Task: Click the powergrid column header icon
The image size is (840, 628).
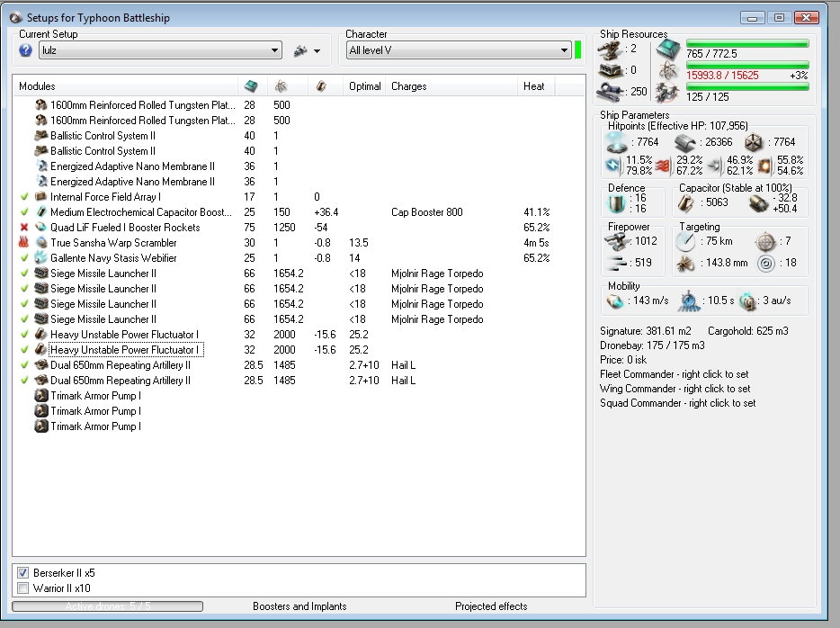Action: tap(281, 86)
